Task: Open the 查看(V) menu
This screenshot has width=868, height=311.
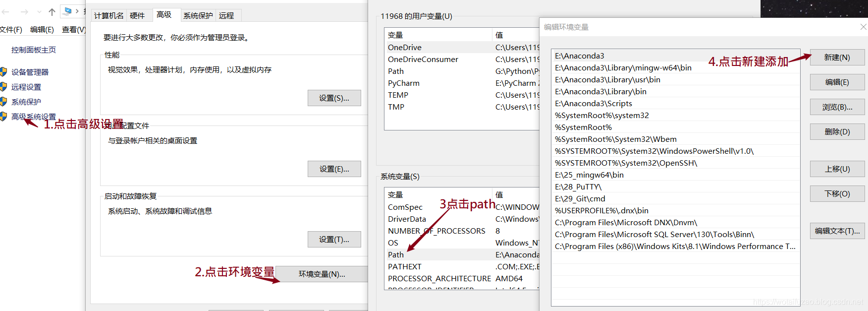Action: click(x=74, y=30)
